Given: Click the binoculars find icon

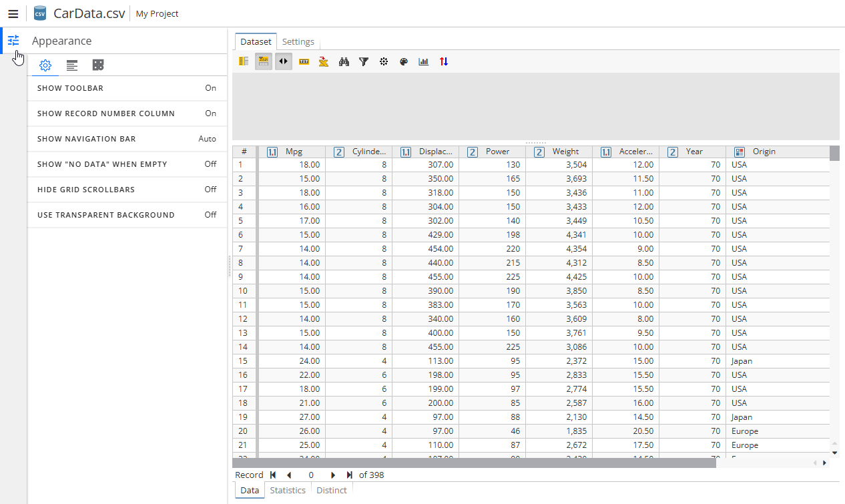Looking at the screenshot, I should click(x=344, y=61).
